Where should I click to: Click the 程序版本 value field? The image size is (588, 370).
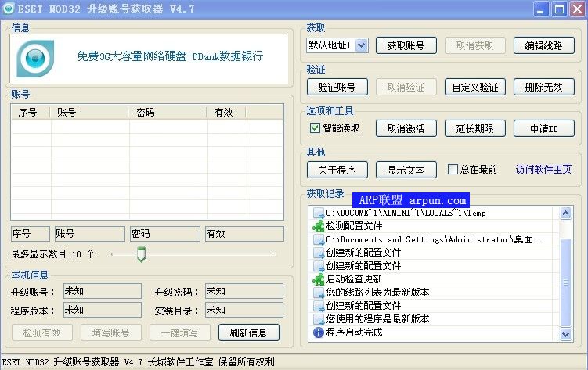pos(103,310)
